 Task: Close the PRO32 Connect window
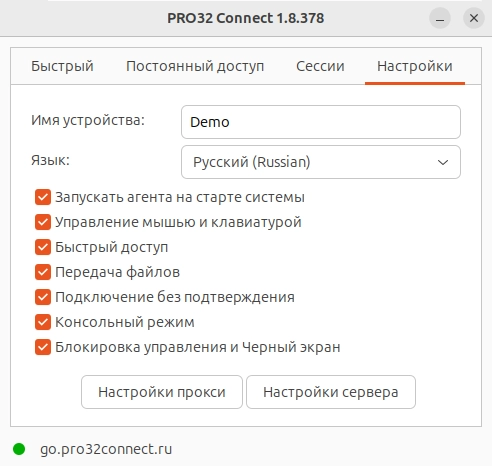pyautogui.click(x=474, y=18)
